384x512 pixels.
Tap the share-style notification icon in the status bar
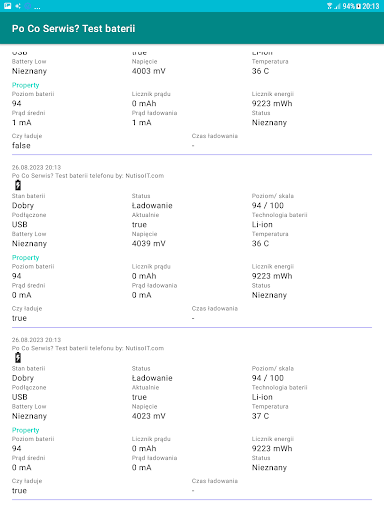(x=18, y=6)
